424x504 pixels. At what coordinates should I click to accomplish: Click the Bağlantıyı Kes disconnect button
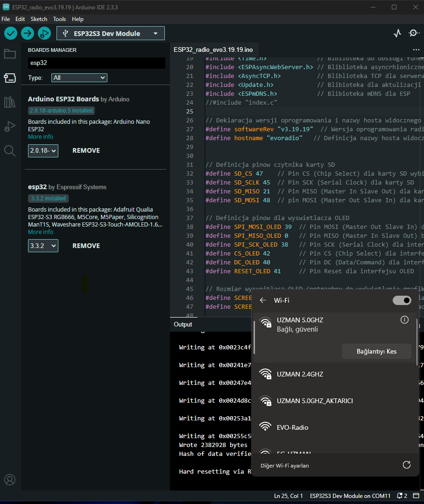(x=376, y=351)
